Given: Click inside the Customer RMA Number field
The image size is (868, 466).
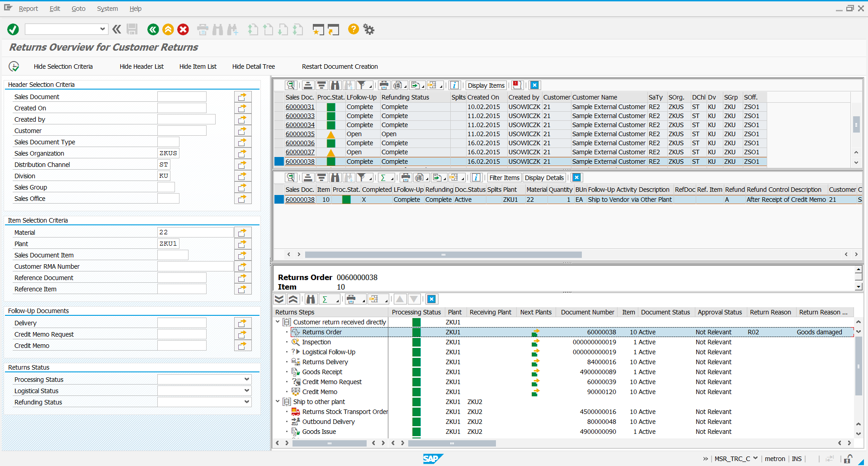Looking at the screenshot, I should [195, 266].
